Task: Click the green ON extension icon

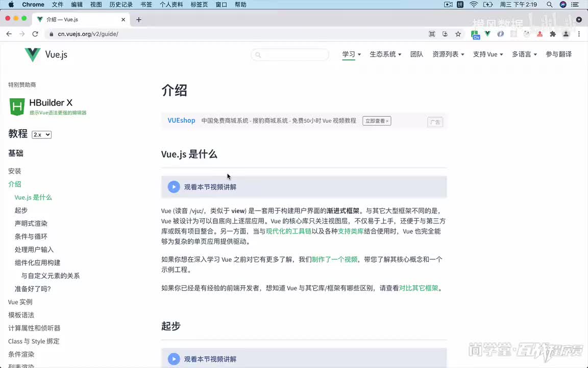Action: [x=475, y=35]
